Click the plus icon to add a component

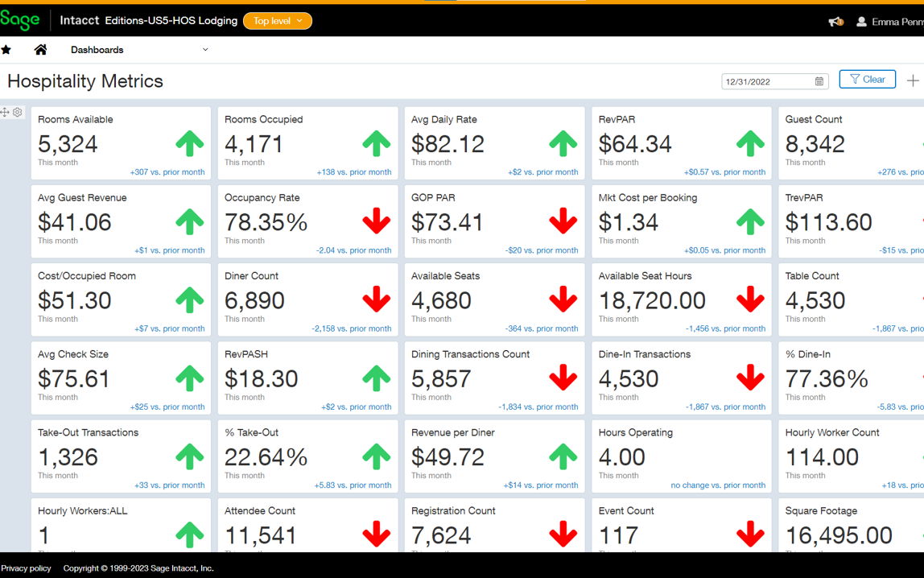913,81
